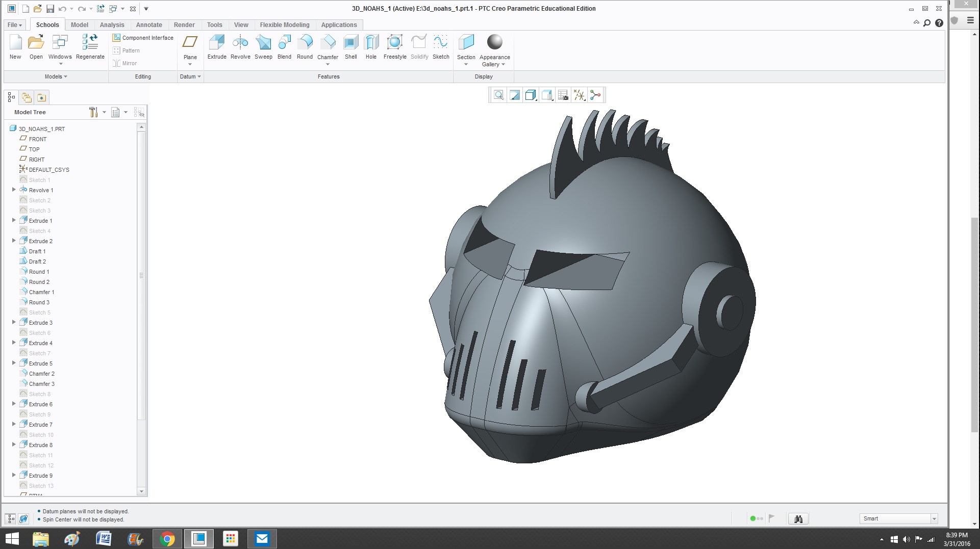The height and width of the screenshot is (549, 980).
Task: Open the Folder Browser navigator tab
Action: point(27,97)
